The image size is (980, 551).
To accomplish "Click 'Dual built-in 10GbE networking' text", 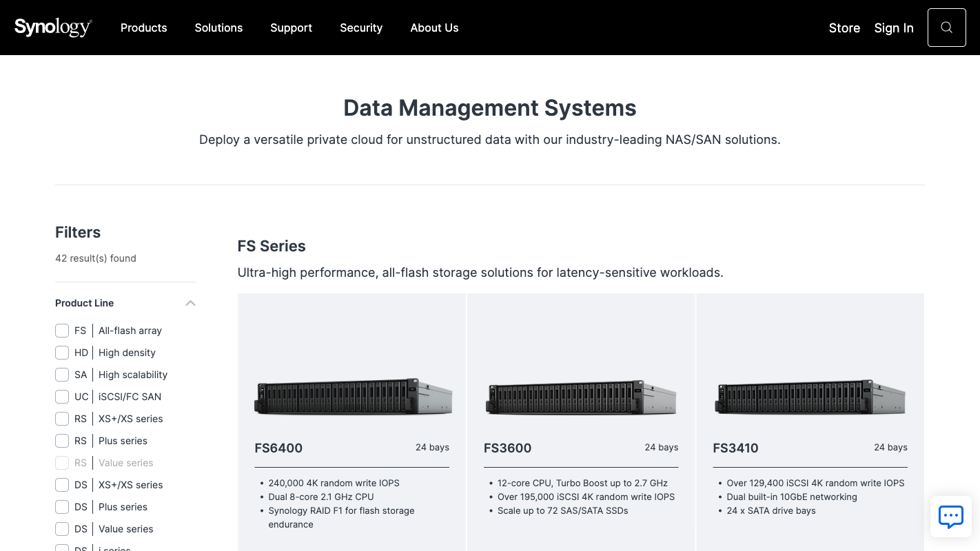I will tap(792, 497).
